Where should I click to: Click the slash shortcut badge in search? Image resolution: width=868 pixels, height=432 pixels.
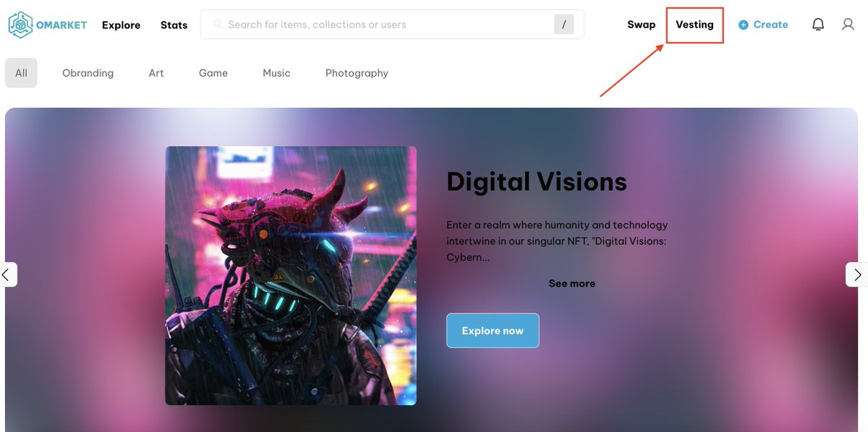(563, 25)
